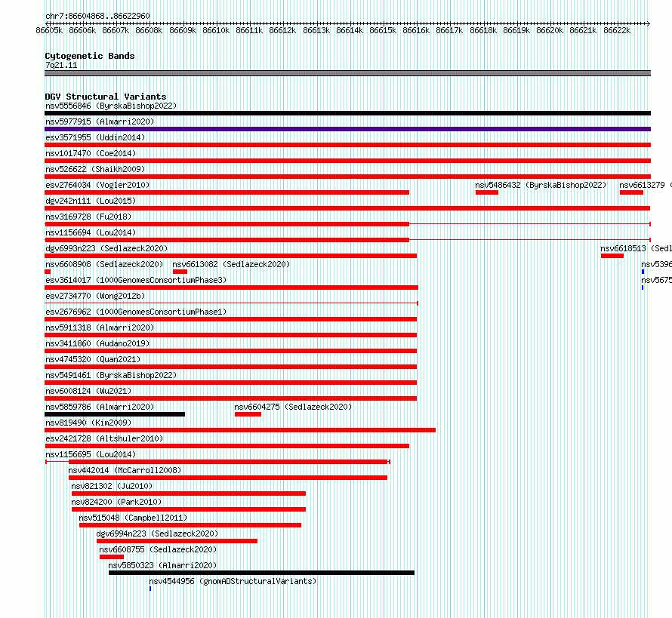Click the small red bar under nsv6613082
Image resolution: width=672 pixels, height=618 pixels.
pos(180,272)
